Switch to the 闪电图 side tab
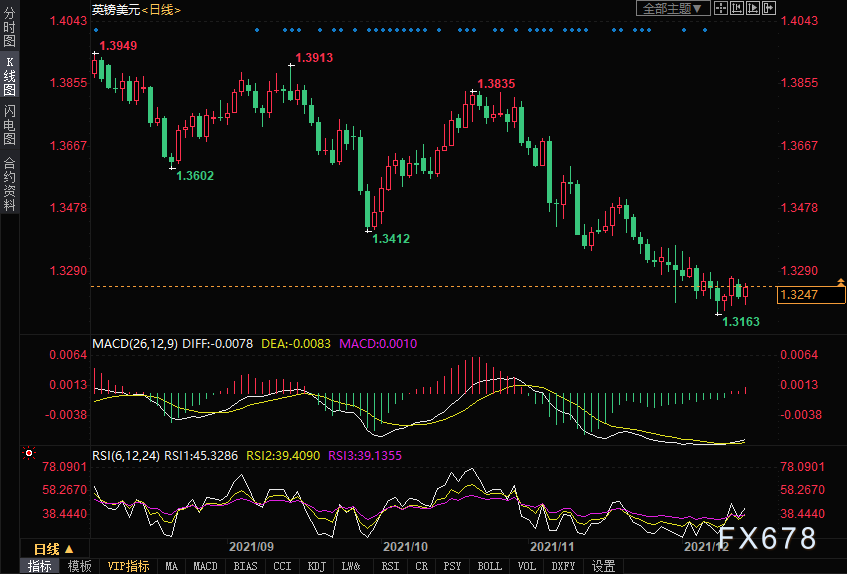847x574 pixels. [9, 125]
